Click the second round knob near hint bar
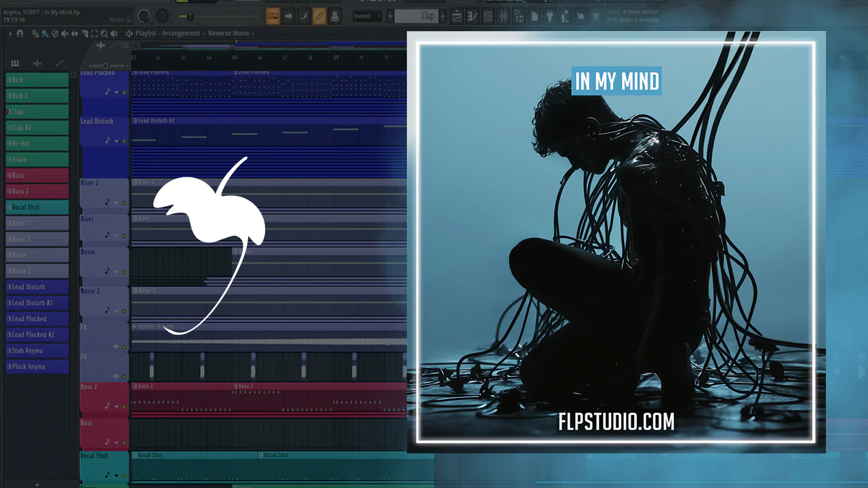The image size is (868, 488). pyautogui.click(x=163, y=16)
